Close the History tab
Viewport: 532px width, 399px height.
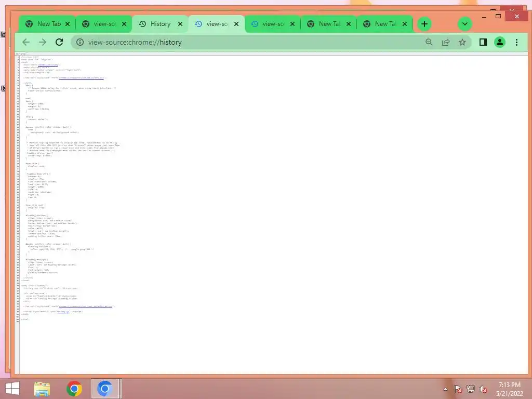point(180,24)
